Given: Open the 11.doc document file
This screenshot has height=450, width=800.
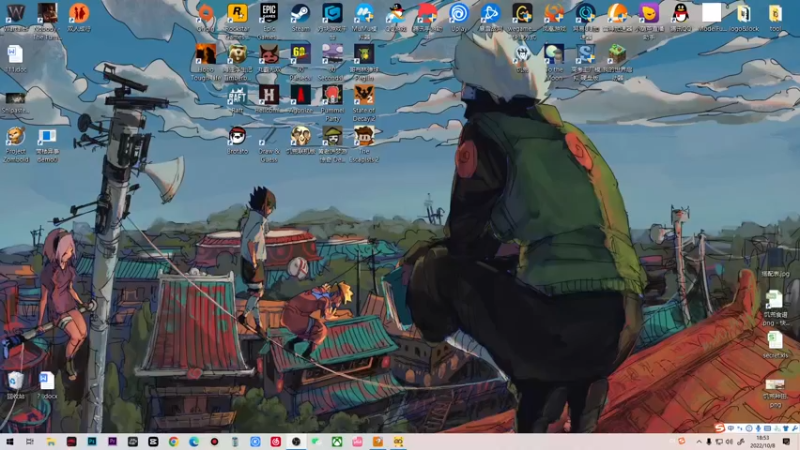Looking at the screenshot, I should tap(16, 54).
